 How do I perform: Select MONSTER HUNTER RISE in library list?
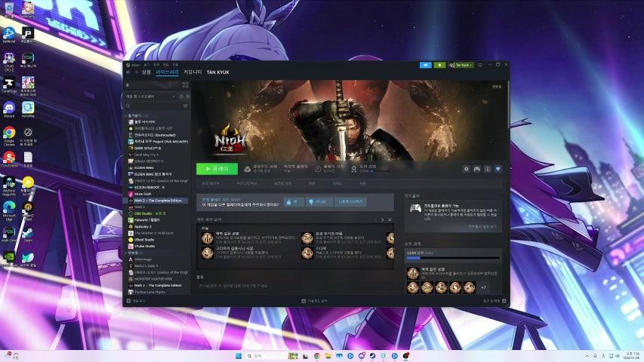tap(153, 279)
